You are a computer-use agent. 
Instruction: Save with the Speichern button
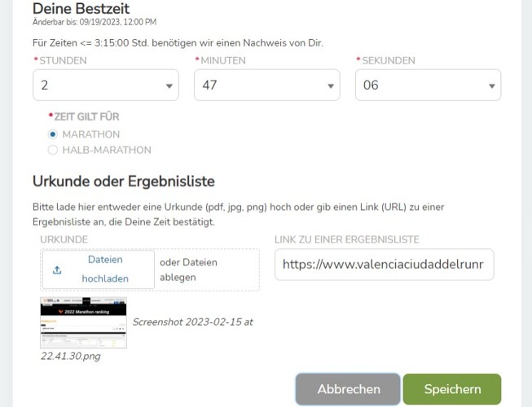coord(451,389)
